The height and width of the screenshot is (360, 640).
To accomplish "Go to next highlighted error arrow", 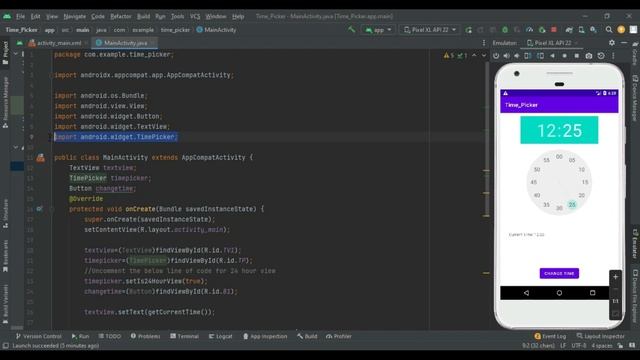I will click(x=484, y=55).
